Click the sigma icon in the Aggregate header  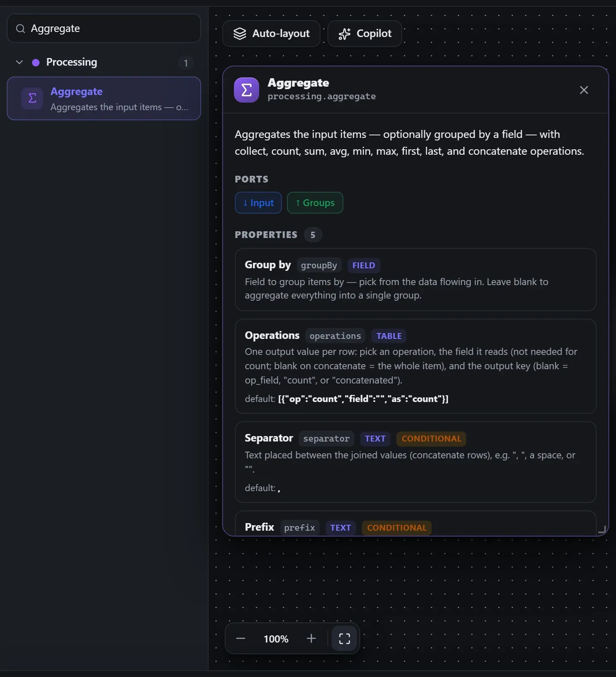247,90
